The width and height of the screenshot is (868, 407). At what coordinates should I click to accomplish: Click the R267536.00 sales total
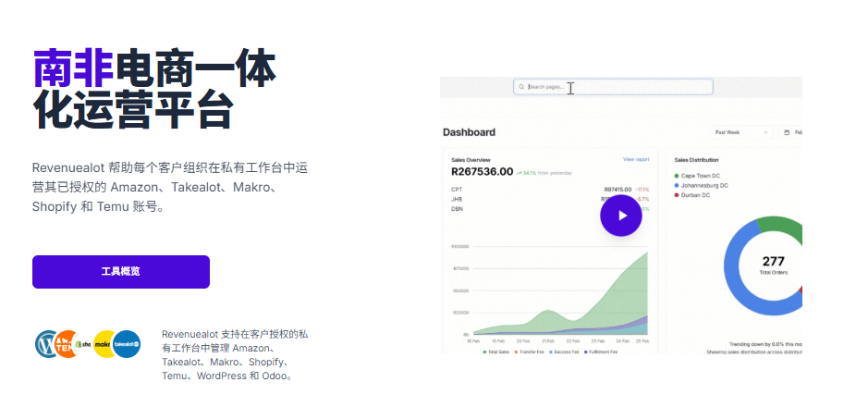click(x=483, y=172)
